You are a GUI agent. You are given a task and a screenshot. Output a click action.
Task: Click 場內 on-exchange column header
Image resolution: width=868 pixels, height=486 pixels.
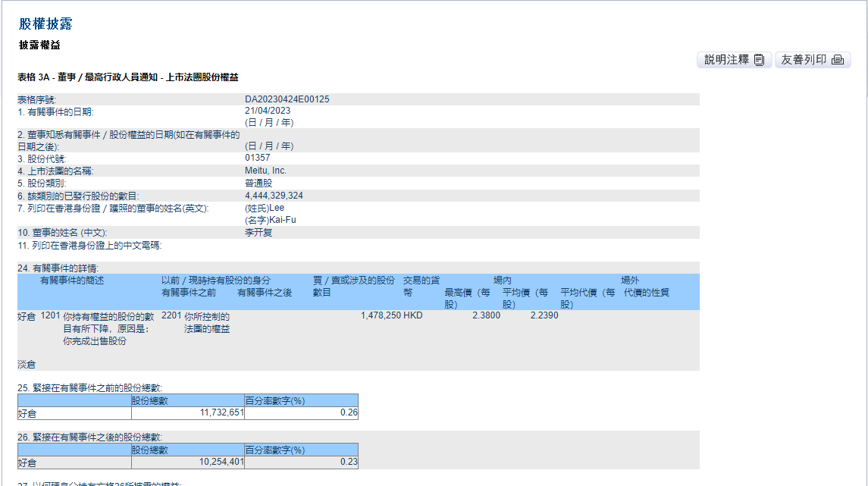click(503, 280)
